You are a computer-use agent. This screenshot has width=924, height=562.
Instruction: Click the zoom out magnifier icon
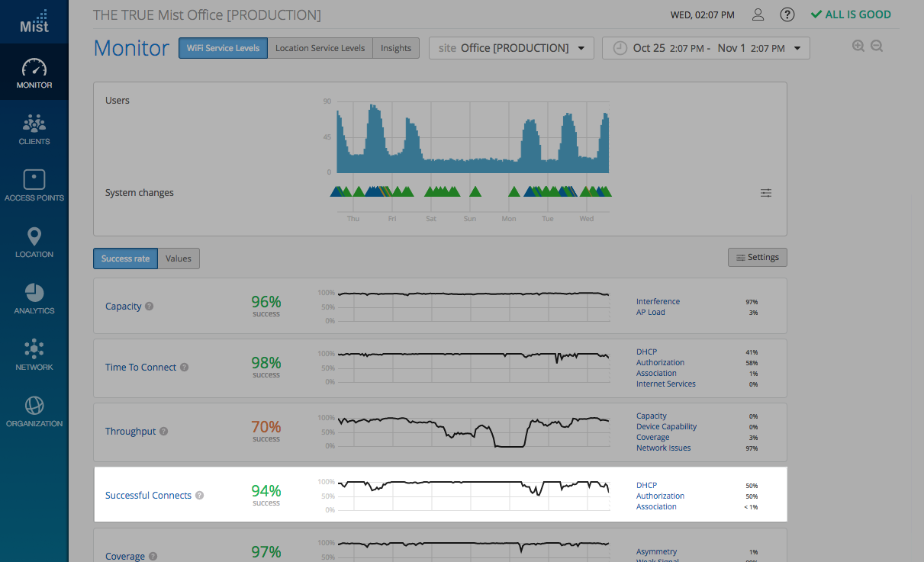coord(877,47)
